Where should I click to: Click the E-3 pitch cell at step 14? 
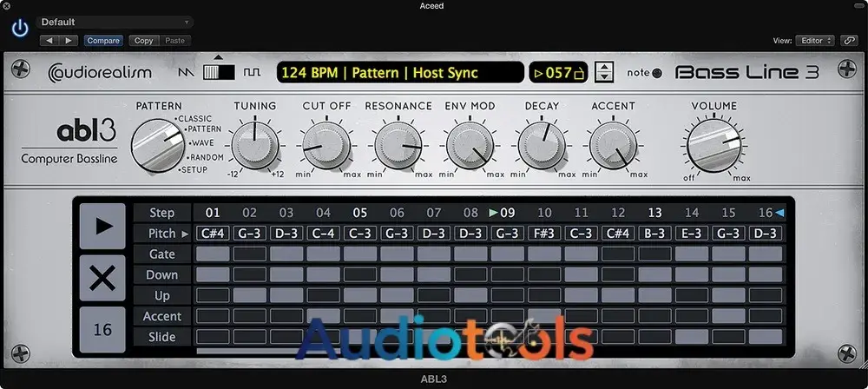click(692, 234)
